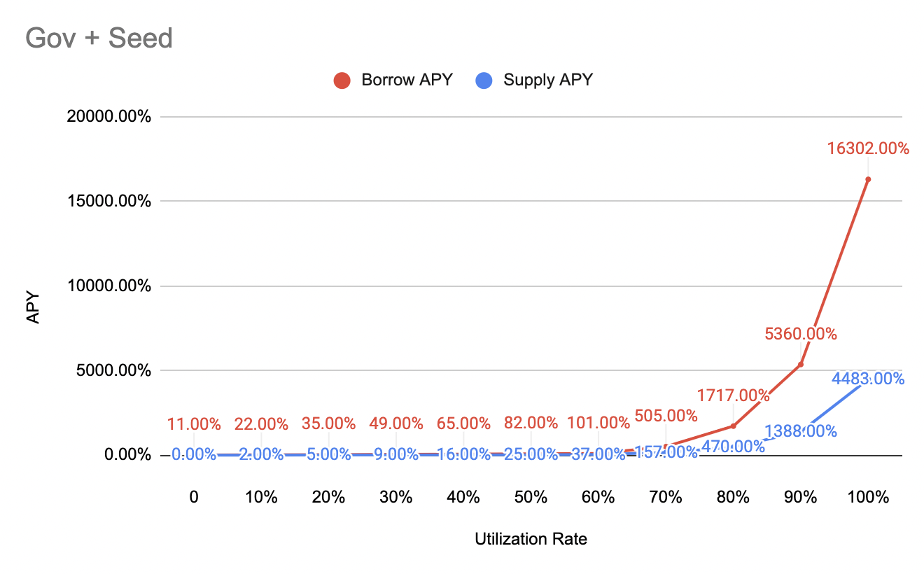Click the 1388.00% Supply data label

(800, 431)
